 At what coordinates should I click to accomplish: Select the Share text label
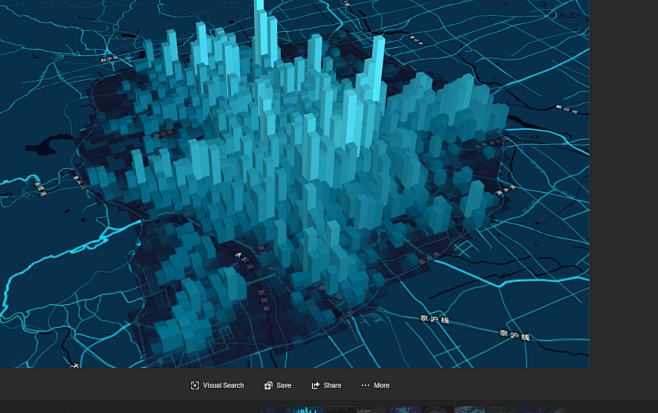(332, 385)
